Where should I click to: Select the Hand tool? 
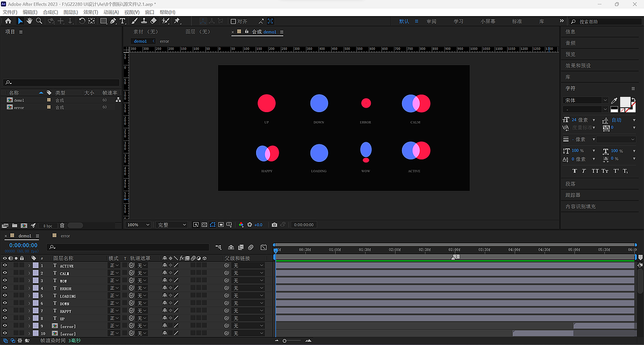[x=30, y=21]
